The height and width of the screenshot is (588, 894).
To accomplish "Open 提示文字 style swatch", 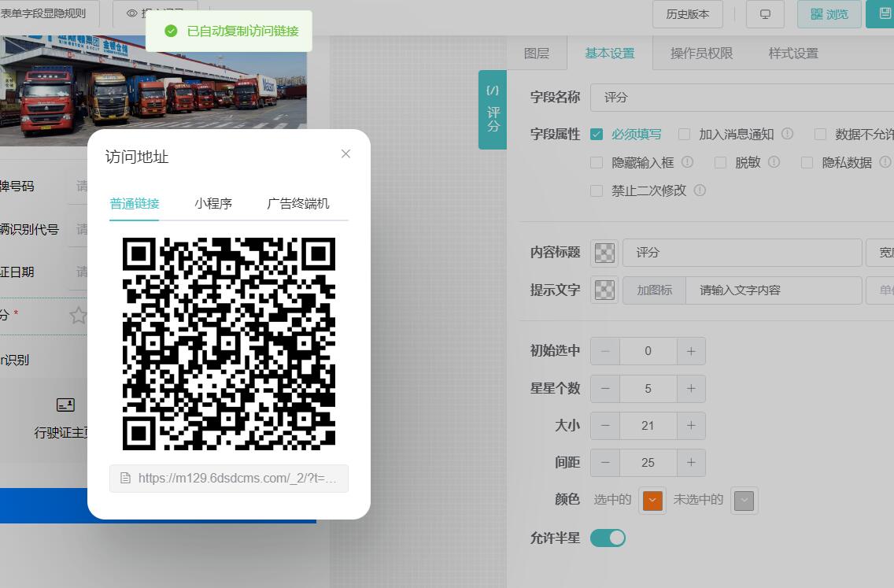I will 604,290.
